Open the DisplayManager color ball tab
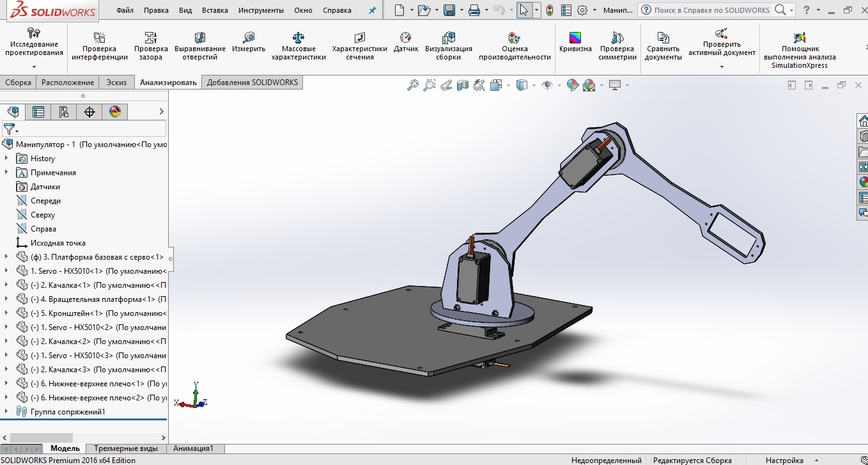 coord(115,112)
